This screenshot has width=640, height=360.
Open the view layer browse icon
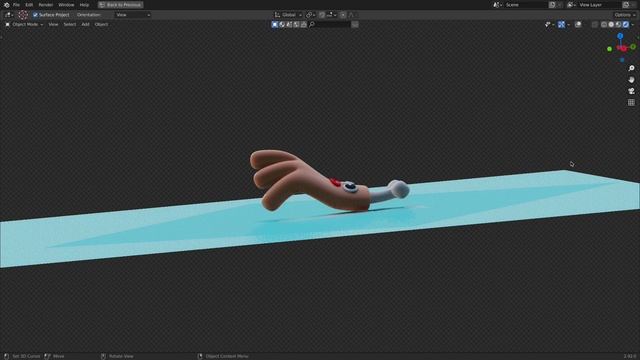tap(571, 5)
